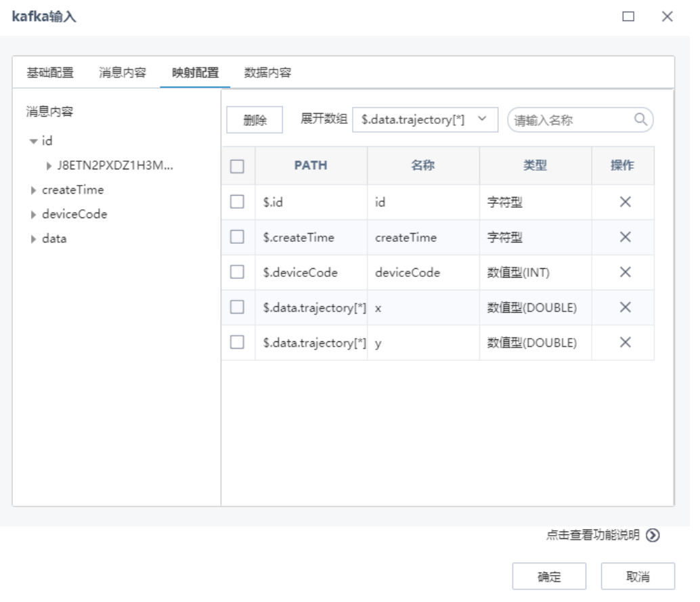This screenshot has height=602, width=700.
Task: Click the magnifier search icon in name filter
Action: (x=642, y=119)
